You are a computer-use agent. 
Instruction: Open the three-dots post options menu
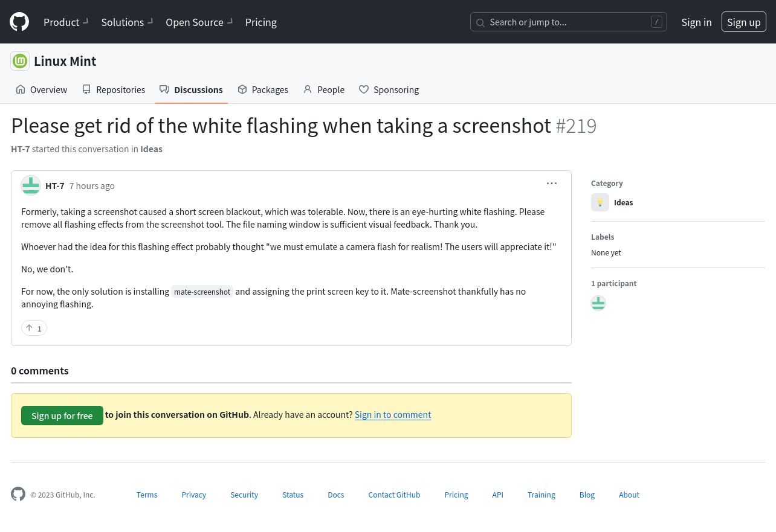pyautogui.click(x=552, y=183)
